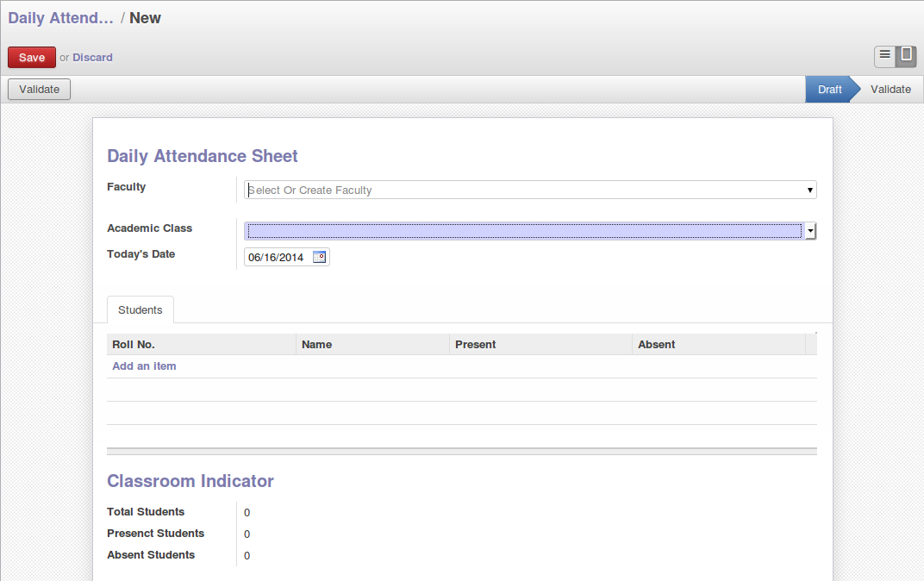Expand the Academic Class dropdown arrow

pos(810,231)
